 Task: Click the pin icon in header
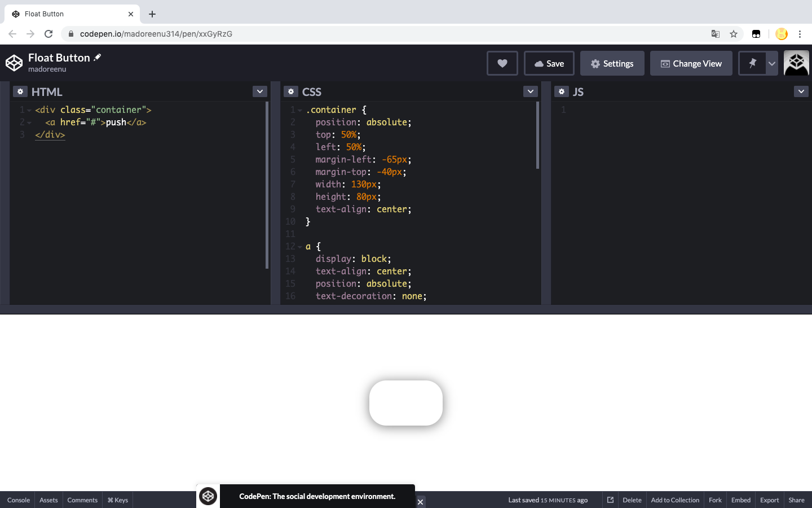pos(752,63)
